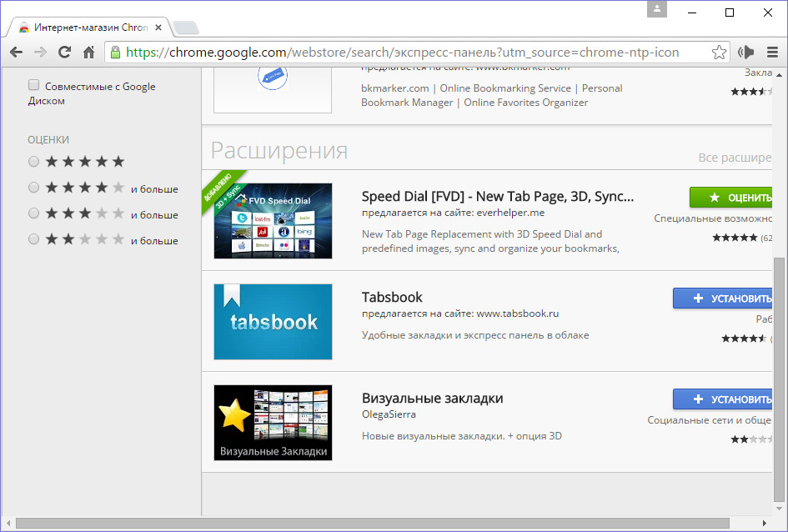Click the speaker extension icon in toolbar
The image size is (788, 532).
[x=746, y=53]
